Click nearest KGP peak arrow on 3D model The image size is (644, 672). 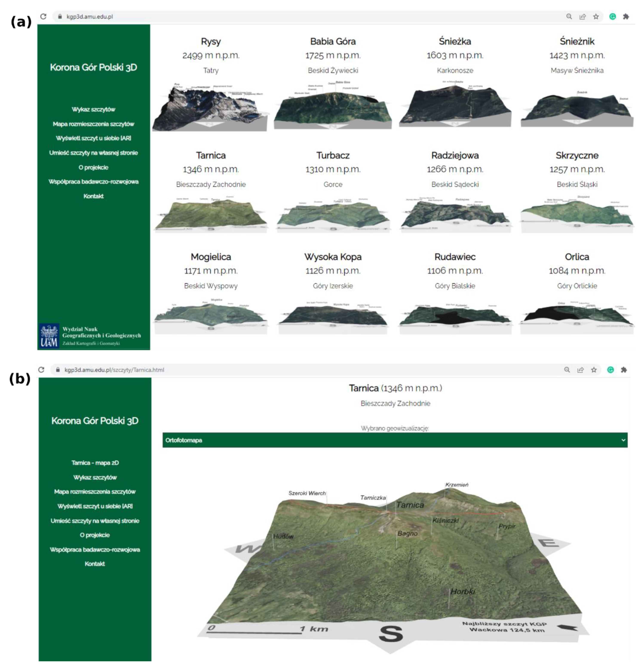coord(567,628)
